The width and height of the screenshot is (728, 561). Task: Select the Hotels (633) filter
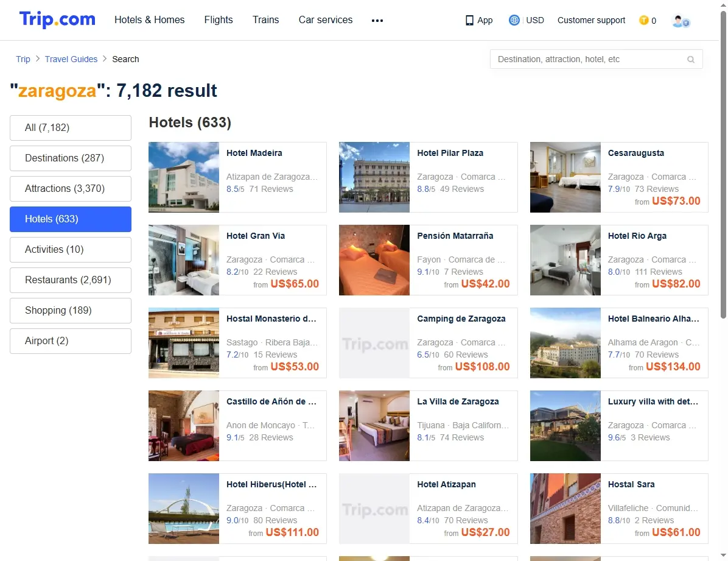coord(71,219)
